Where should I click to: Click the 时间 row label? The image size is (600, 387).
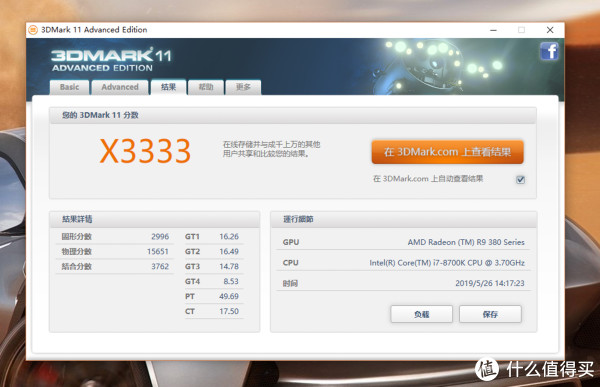click(x=290, y=283)
